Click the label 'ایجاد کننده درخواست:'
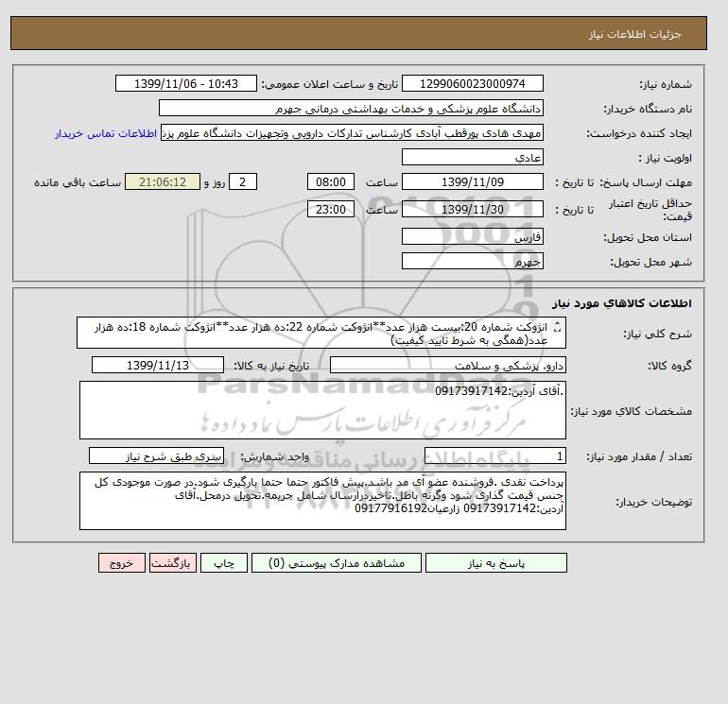Image resolution: width=728 pixels, height=704 pixels. coord(639,133)
